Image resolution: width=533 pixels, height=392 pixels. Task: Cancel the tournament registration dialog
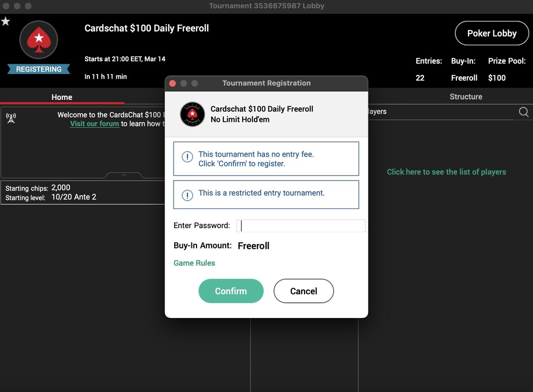tap(304, 291)
